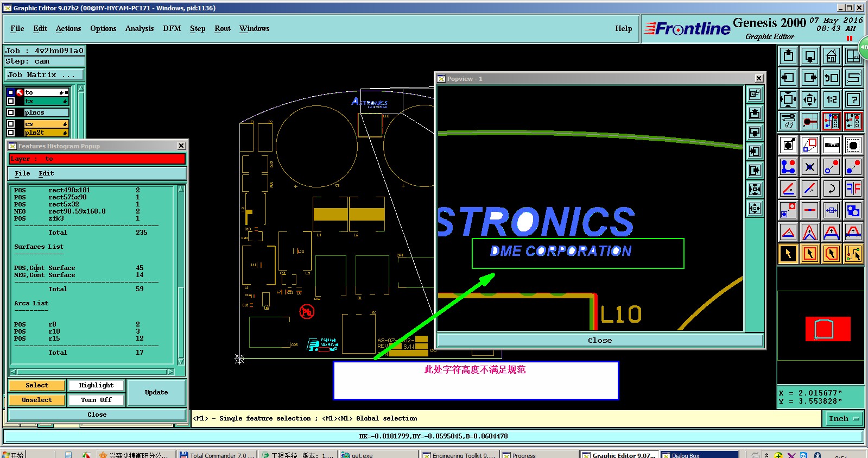Open the Options menu
The width and height of the screenshot is (868, 458).
(103, 28)
